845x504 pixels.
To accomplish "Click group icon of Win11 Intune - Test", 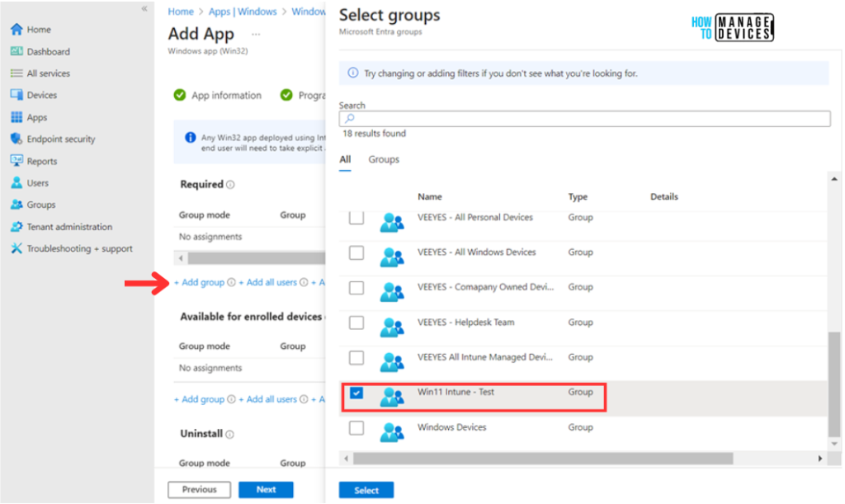I will [x=392, y=397].
